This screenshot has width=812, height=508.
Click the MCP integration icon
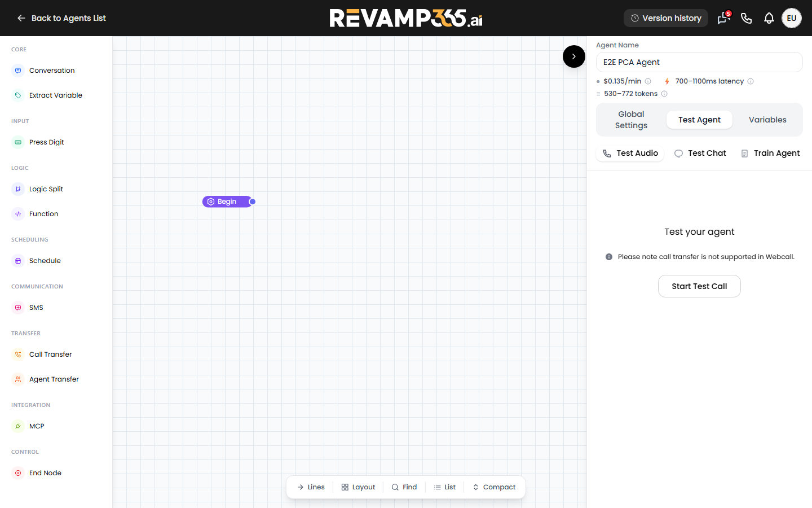click(18, 426)
